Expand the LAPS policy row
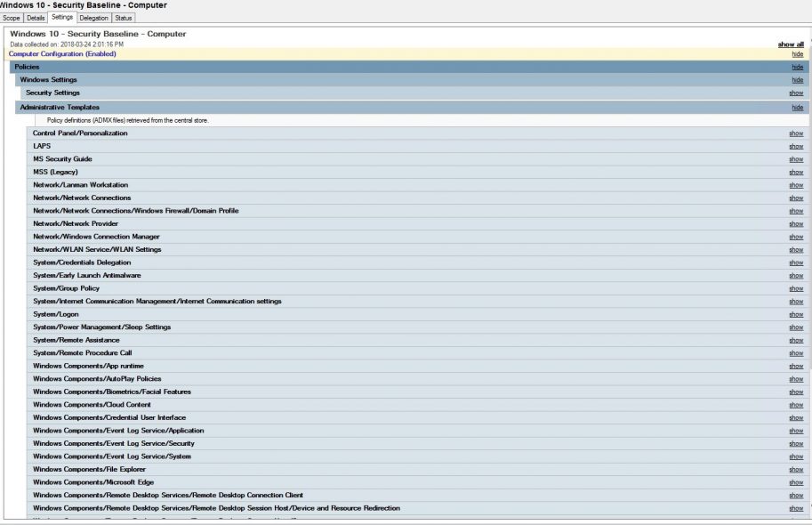Screen dimensions: 812x525 796,146
